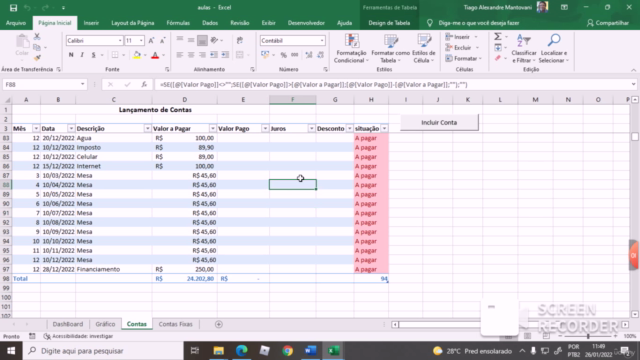Switch to the Design de Tabela tab
This screenshot has height=360, width=640.
(x=389, y=23)
